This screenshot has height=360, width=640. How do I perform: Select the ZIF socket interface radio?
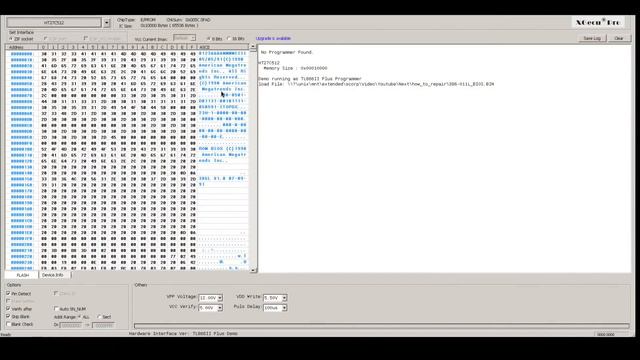[x=11, y=39]
